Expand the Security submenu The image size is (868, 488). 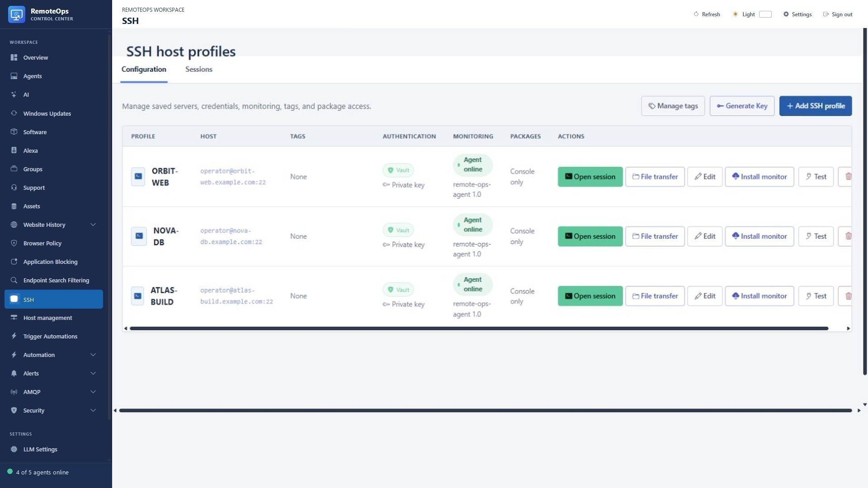click(93, 410)
